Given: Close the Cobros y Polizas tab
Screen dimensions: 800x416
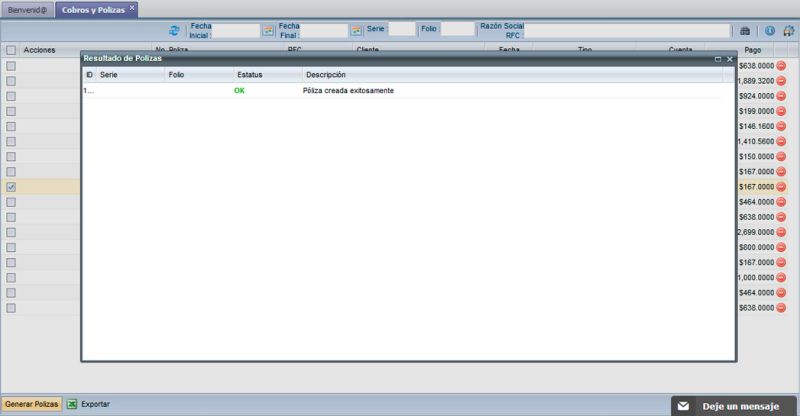Looking at the screenshot, I should pyautogui.click(x=132, y=7).
